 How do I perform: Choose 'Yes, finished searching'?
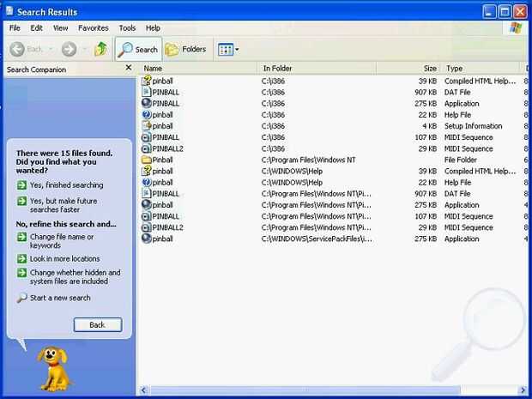click(x=60, y=185)
